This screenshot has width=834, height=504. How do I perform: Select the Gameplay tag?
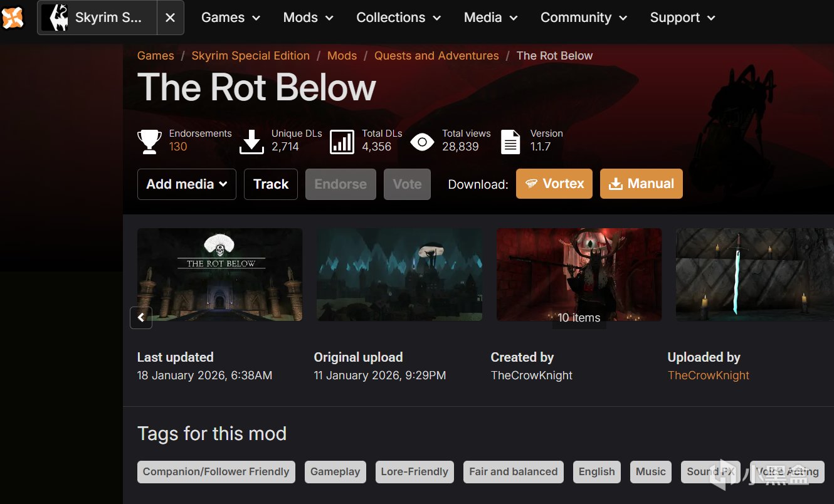coord(335,472)
